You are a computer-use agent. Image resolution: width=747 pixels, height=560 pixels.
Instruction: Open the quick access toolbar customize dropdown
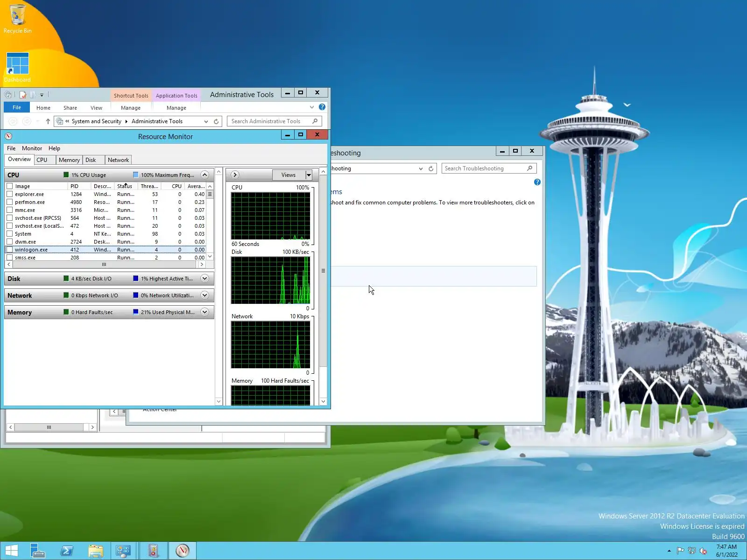pyautogui.click(x=42, y=95)
